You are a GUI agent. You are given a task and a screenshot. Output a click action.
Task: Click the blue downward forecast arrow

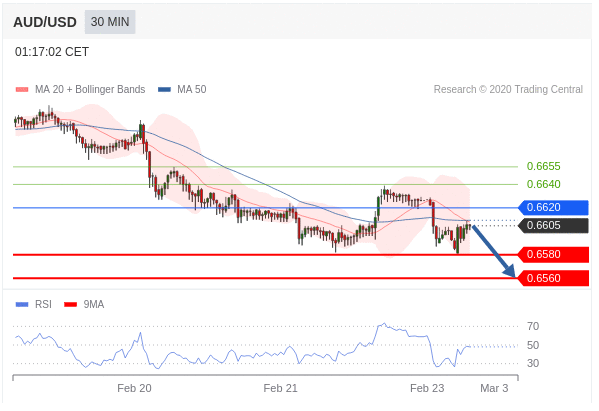tap(494, 251)
